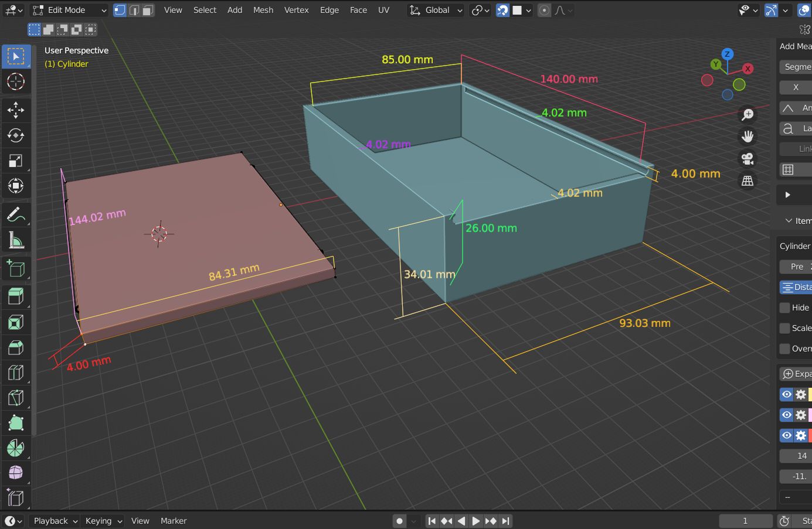Select the Scale tool
This screenshot has height=529, width=812.
pyautogui.click(x=16, y=161)
